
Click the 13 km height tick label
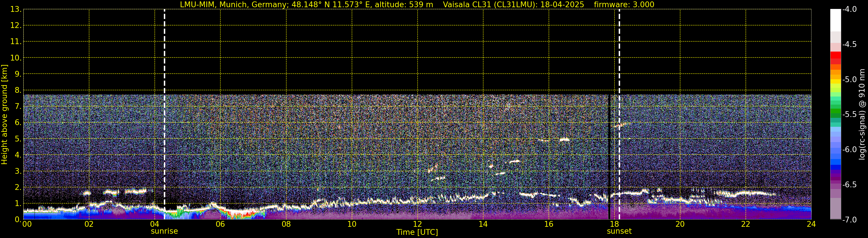point(15,10)
